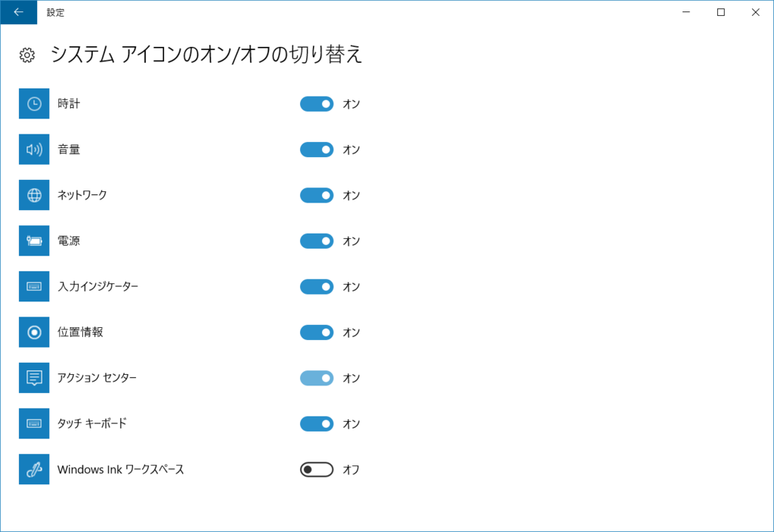Click the input indicator keyboard icon

point(33,286)
